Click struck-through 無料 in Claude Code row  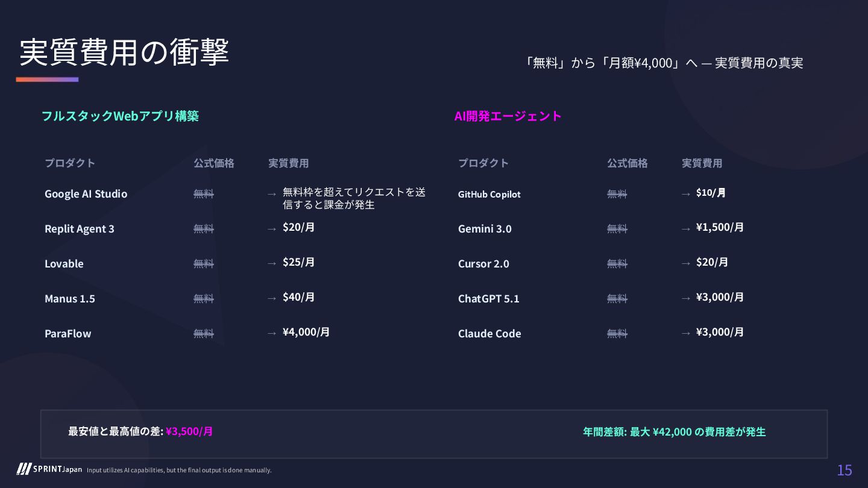[617, 334]
